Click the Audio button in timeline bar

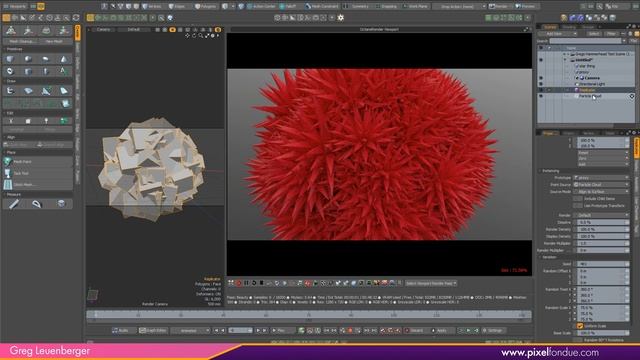click(120, 330)
